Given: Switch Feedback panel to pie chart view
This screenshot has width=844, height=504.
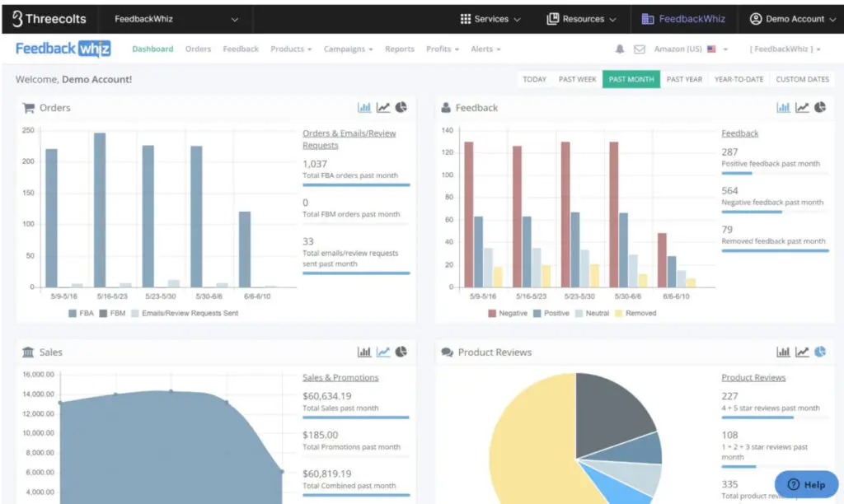Looking at the screenshot, I should [820, 108].
